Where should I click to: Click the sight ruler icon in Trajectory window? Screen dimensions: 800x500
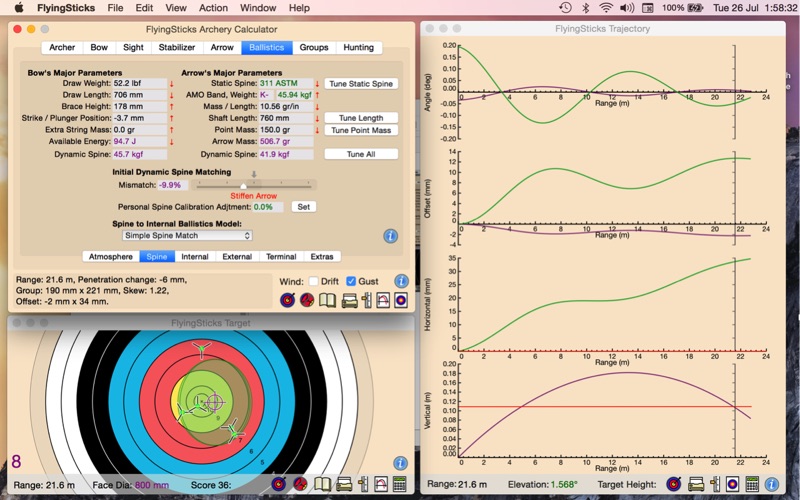point(715,484)
